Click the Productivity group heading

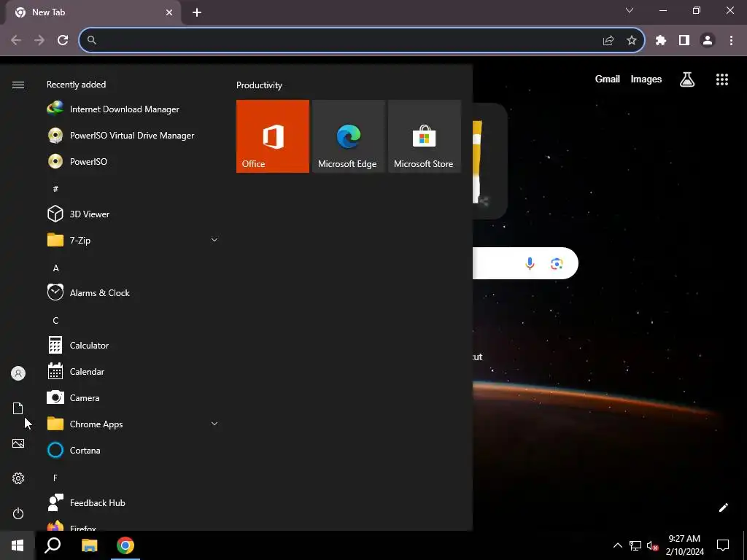[x=259, y=85]
